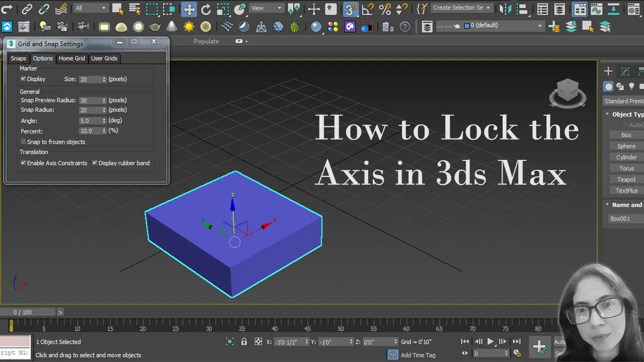Screen dimensions: 644x362
Task: Click the Sphere primitive button
Action: [x=626, y=146]
